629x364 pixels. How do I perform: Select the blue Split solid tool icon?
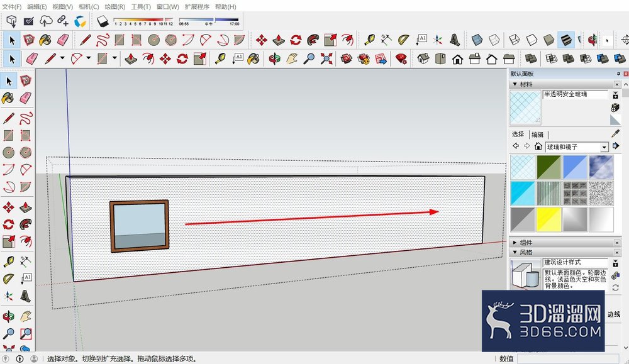(x=620, y=59)
